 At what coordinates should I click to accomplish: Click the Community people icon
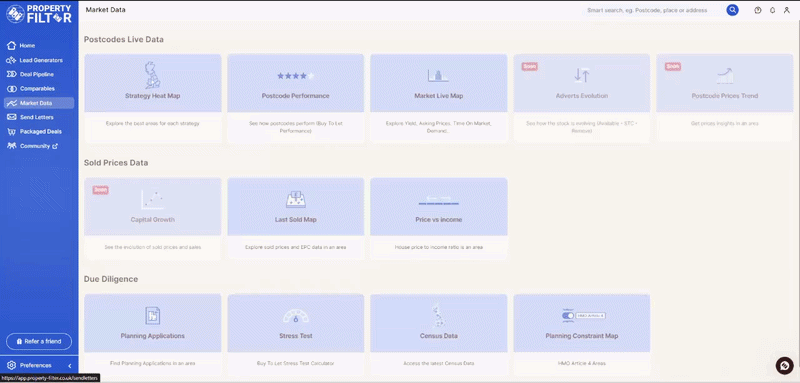click(12, 146)
